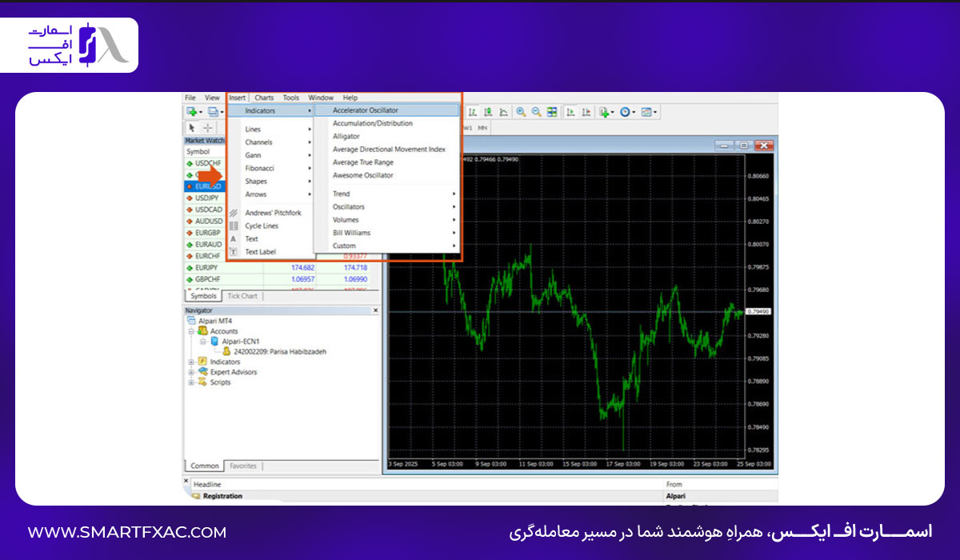The image size is (960, 560).
Task: Open the Tools menu
Action: 291,98
